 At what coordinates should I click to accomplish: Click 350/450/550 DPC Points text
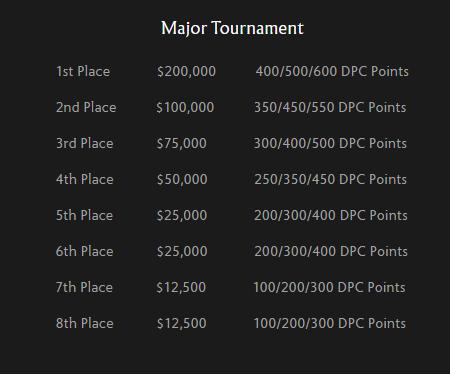pyautogui.click(x=330, y=107)
